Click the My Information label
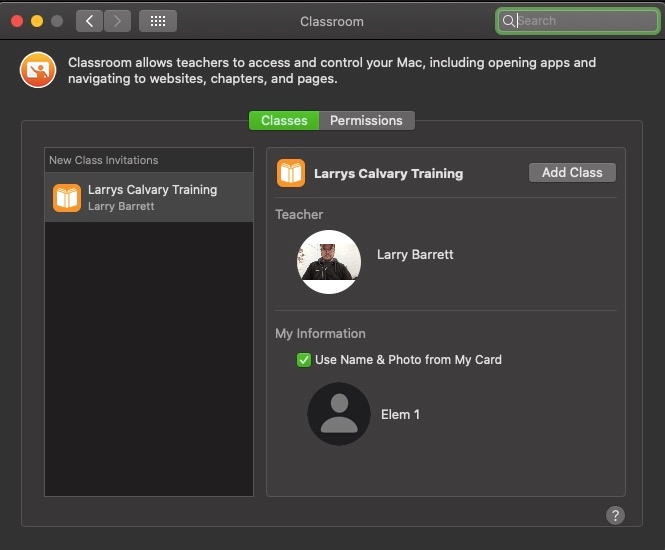665x550 pixels. pyautogui.click(x=320, y=333)
